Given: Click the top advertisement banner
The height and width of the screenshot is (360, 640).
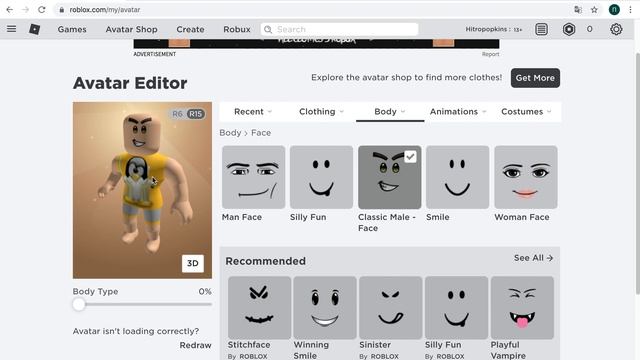Looking at the screenshot, I should (x=316, y=44).
